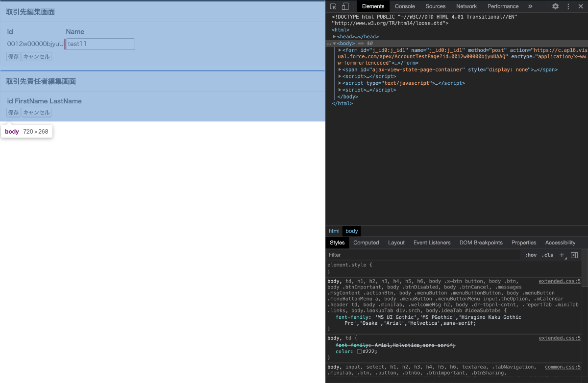This screenshot has height=383, width=588.
Task: Click the id FirstName LastName header
Action: [x=44, y=101]
